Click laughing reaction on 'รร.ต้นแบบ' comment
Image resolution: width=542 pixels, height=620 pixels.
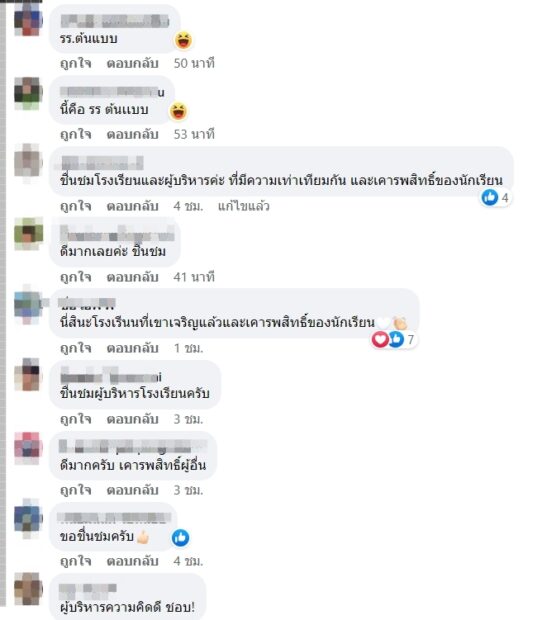[x=183, y=40]
